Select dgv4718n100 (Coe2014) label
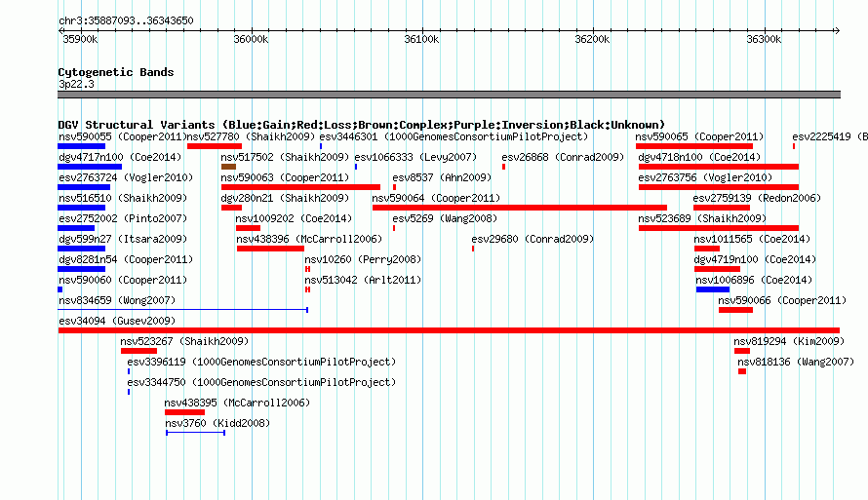868x500 pixels. coord(699,157)
